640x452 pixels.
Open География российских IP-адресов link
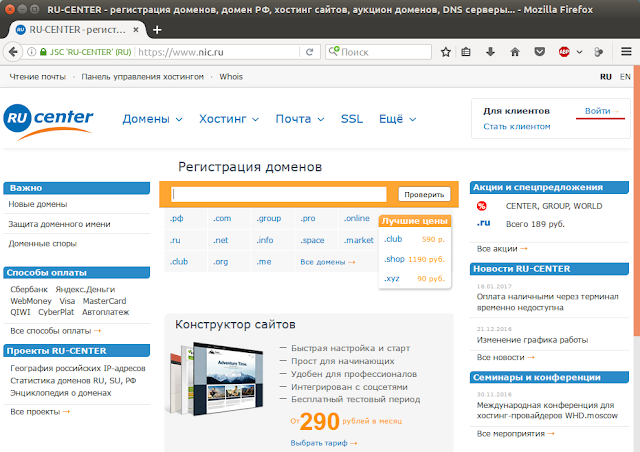(78, 368)
